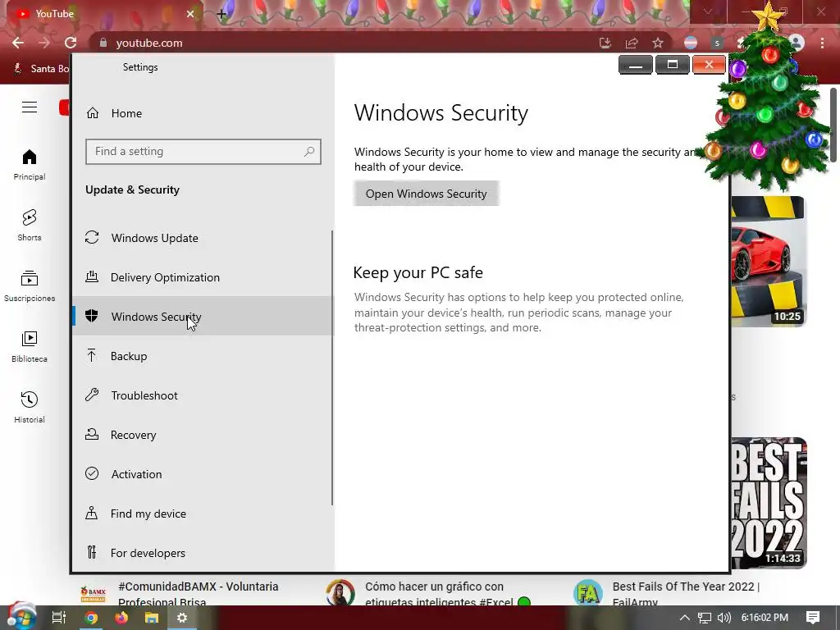Viewport: 840px width, 630px height.
Task: Open Firefox from the taskbar
Action: coord(121,618)
